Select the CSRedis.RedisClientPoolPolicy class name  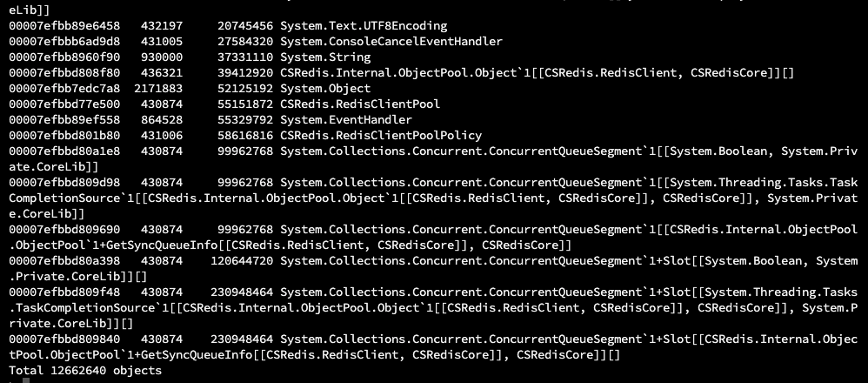(x=381, y=135)
